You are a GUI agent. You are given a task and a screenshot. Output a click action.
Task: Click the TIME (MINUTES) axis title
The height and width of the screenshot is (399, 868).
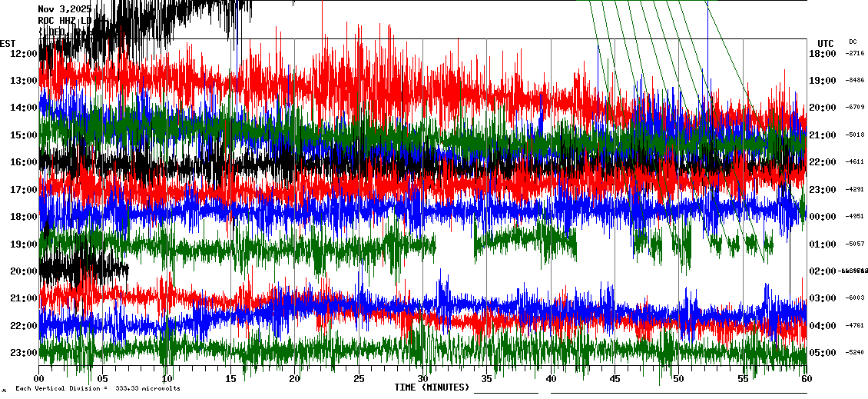coord(432,387)
